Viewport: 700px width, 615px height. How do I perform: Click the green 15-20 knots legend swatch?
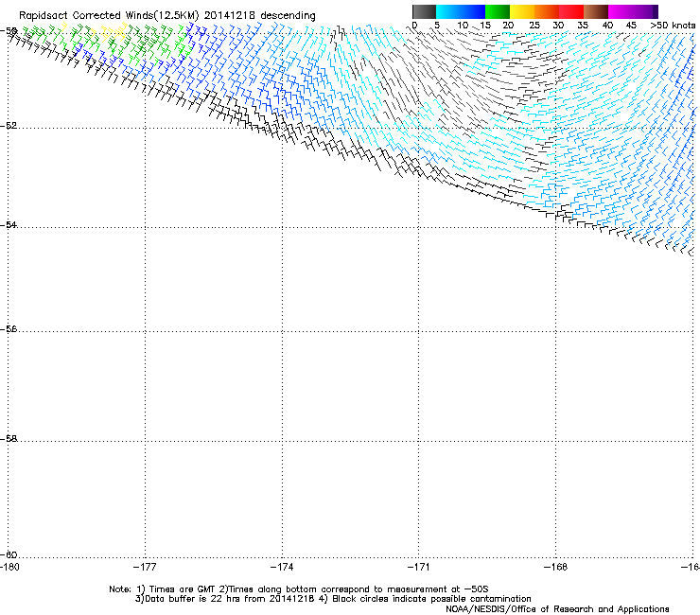pyautogui.click(x=498, y=11)
